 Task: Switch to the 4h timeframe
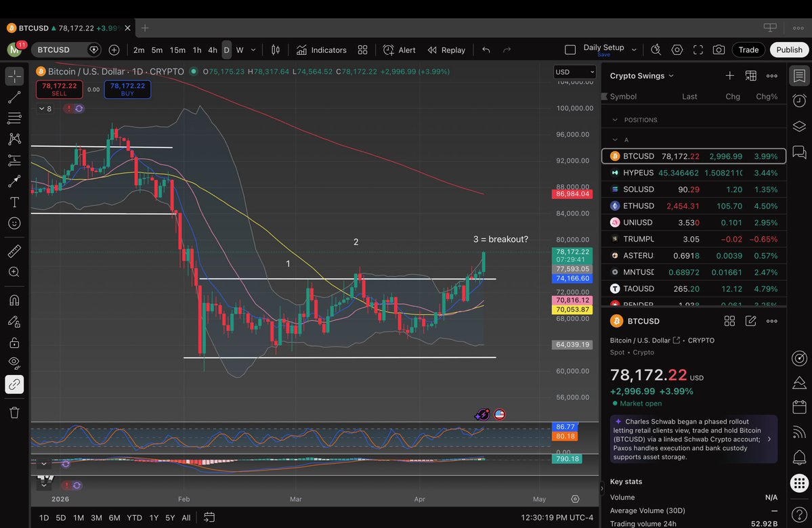coord(212,50)
